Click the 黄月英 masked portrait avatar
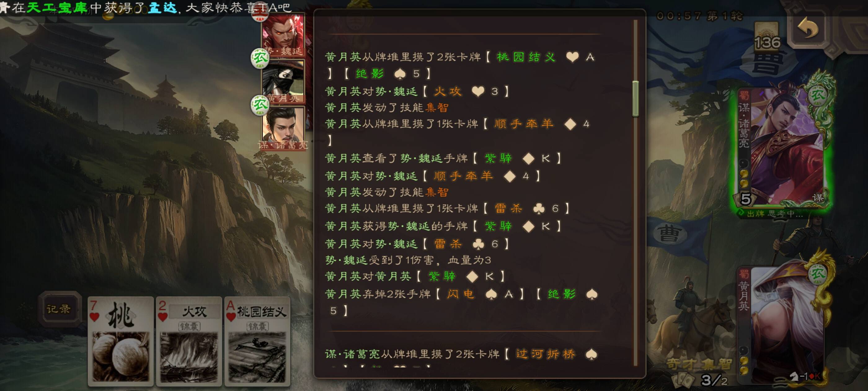The width and height of the screenshot is (868, 391). pyautogui.click(x=283, y=81)
